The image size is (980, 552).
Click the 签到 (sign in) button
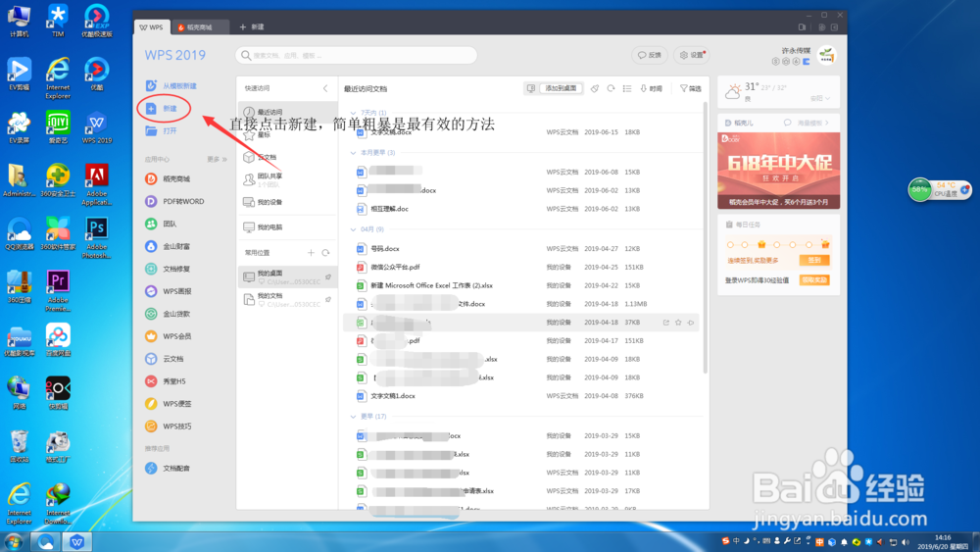click(814, 260)
